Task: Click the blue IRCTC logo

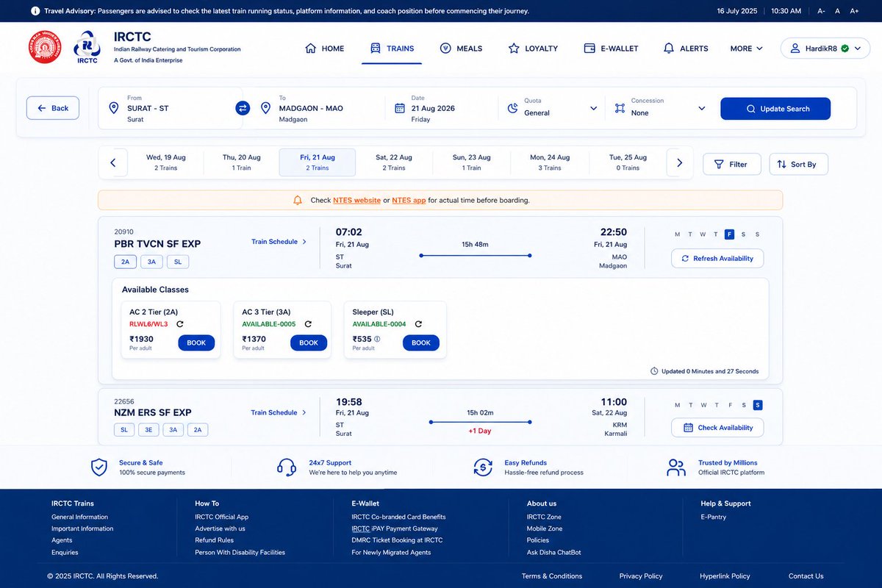Action: pyautogui.click(x=87, y=48)
